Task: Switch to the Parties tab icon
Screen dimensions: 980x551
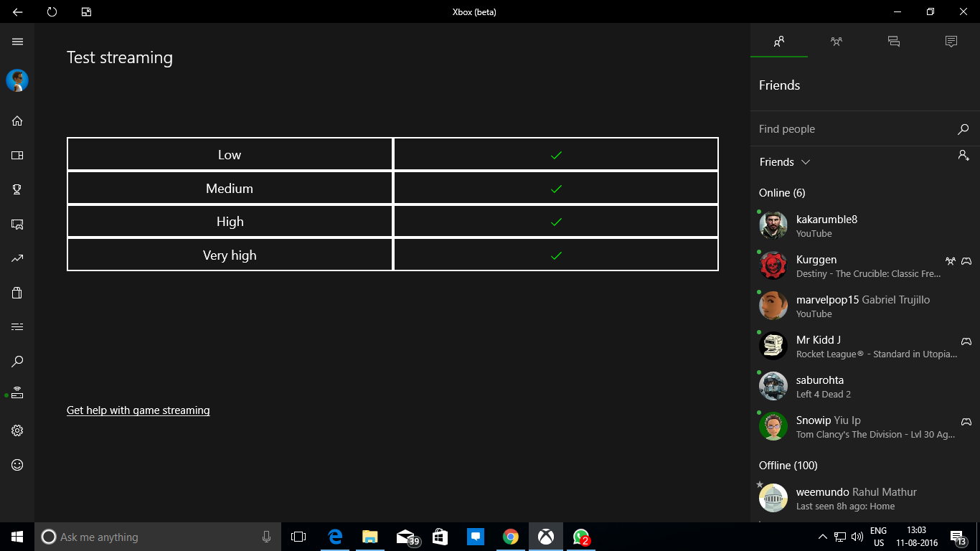Action: click(x=837, y=42)
